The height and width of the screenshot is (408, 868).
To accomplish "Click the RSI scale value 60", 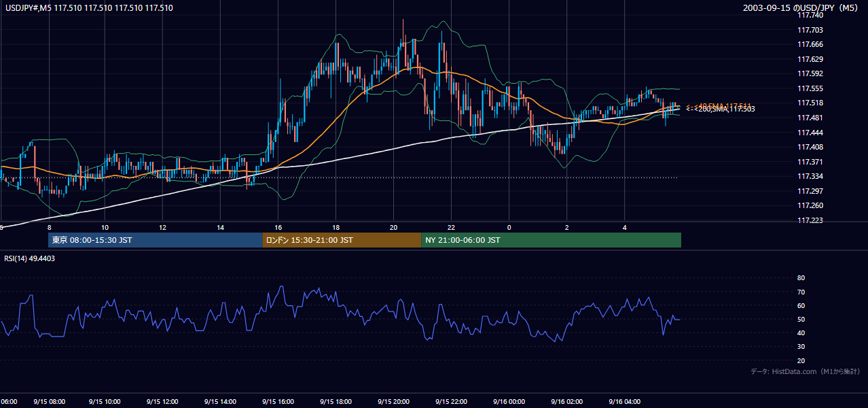I will coord(801,305).
